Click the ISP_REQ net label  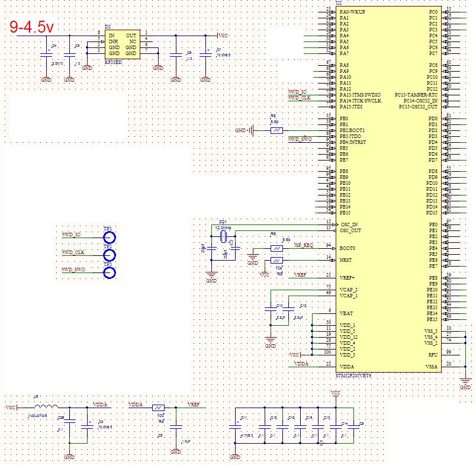click(x=303, y=245)
